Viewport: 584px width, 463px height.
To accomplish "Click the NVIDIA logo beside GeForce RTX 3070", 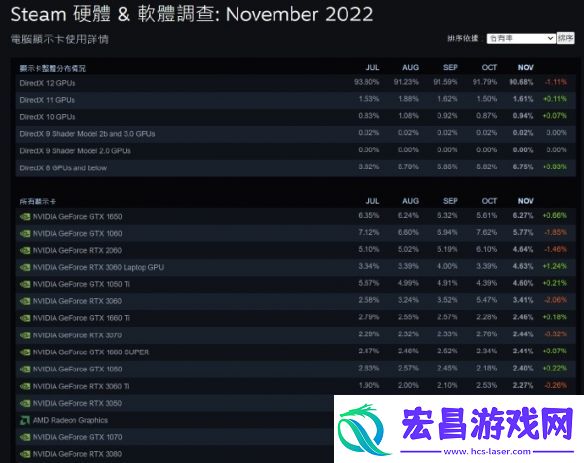I will [x=25, y=335].
